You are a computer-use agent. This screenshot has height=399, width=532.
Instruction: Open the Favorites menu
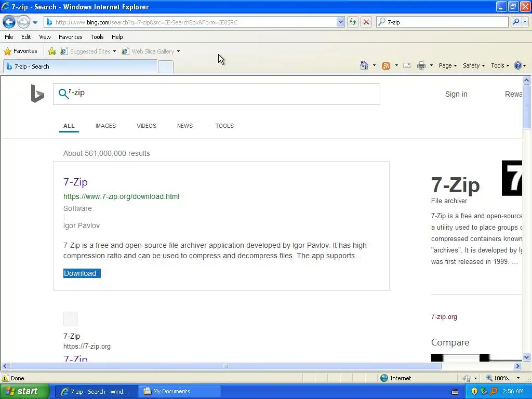[x=71, y=37]
